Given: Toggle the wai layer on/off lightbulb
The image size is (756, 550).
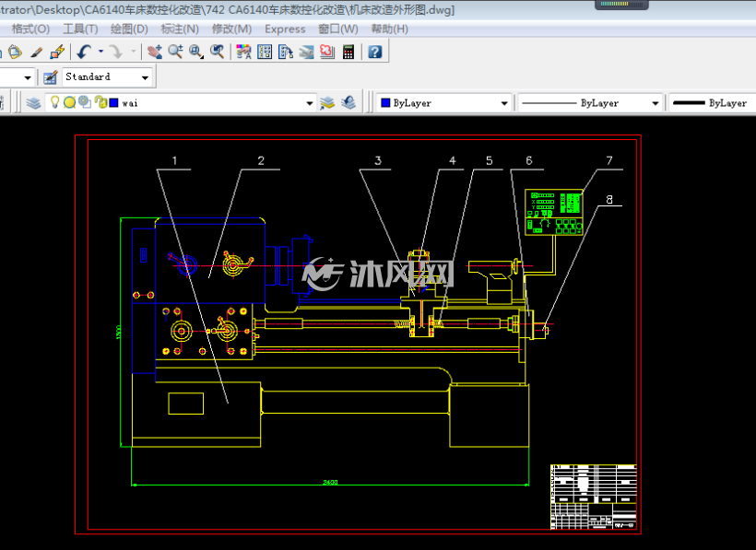Looking at the screenshot, I should [x=55, y=102].
